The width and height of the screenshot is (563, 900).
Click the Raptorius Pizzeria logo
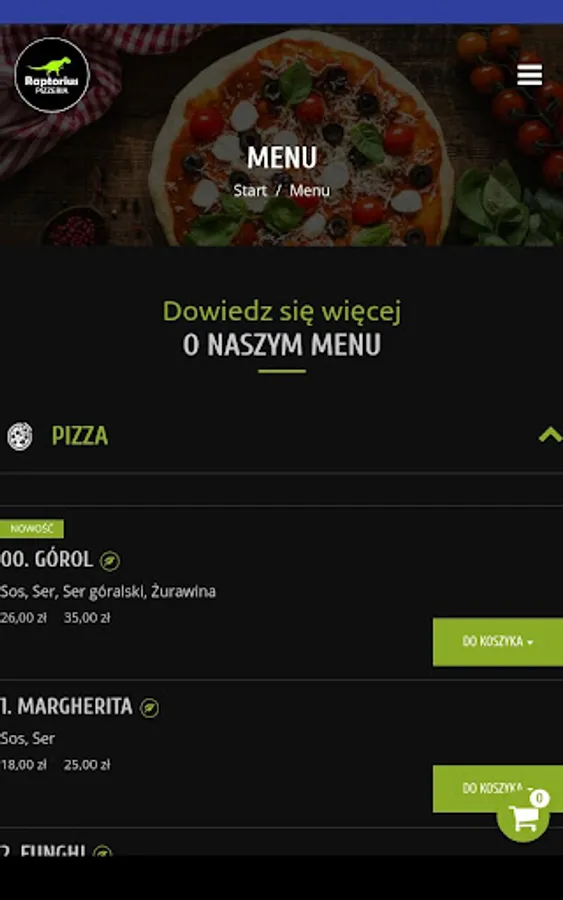coord(52,75)
